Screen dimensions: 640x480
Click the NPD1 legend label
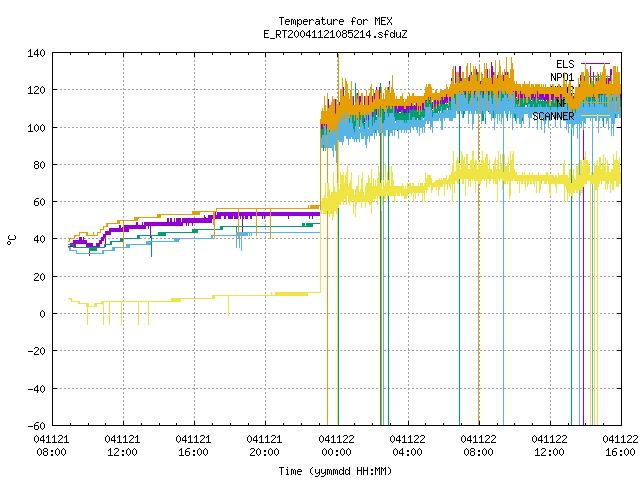562,77
